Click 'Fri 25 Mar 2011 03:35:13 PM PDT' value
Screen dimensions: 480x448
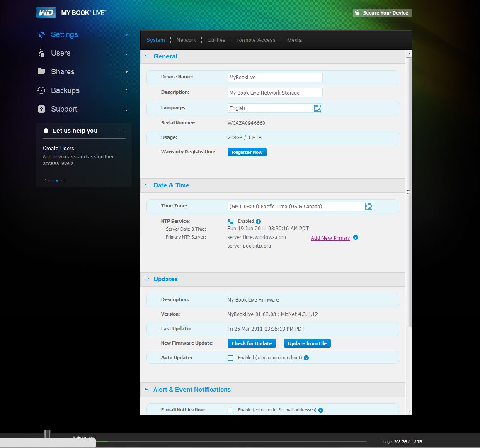pyautogui.click(x=266, y=329)
